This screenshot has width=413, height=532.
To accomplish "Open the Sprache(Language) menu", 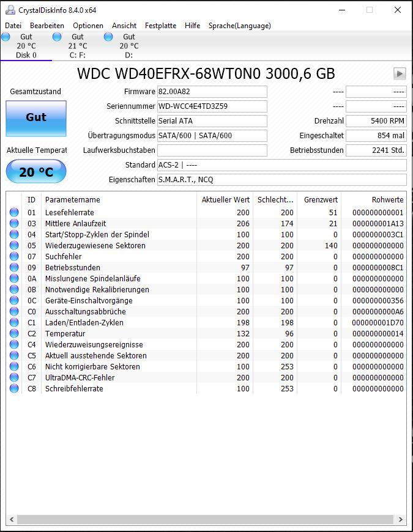I will (240, 26).
